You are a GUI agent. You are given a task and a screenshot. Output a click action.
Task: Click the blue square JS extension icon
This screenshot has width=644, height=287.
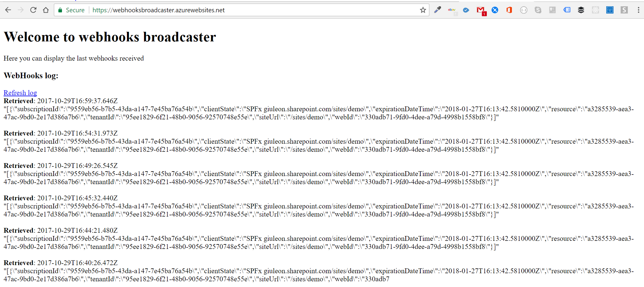point(610,10)
